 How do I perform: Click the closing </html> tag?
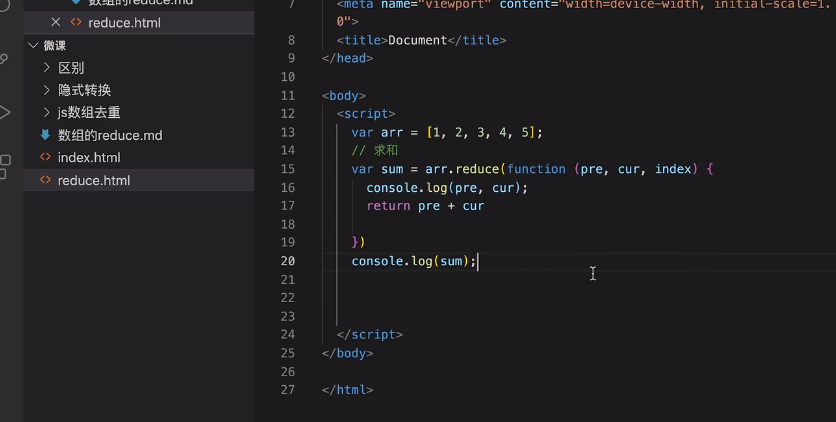tap(348, 390)
